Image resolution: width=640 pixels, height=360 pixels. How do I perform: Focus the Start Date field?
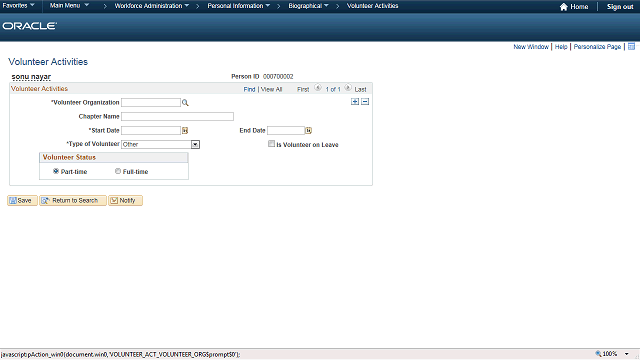pyautogui.click(x=151, y=130)
